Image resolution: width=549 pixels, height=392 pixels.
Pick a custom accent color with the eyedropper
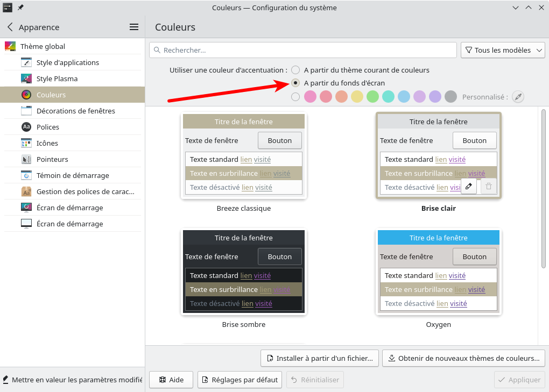point(518,96)
